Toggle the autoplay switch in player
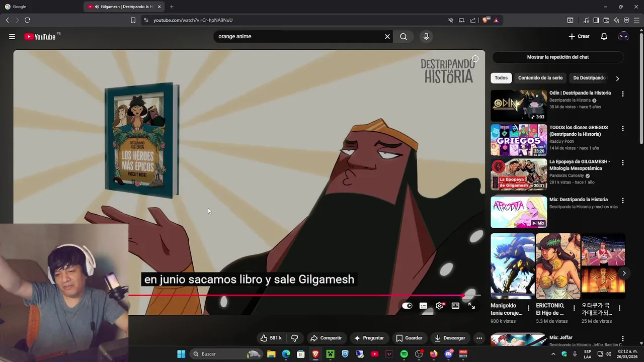Image resolution: width=644 pixels, height=362 pixels. (407, 306)
